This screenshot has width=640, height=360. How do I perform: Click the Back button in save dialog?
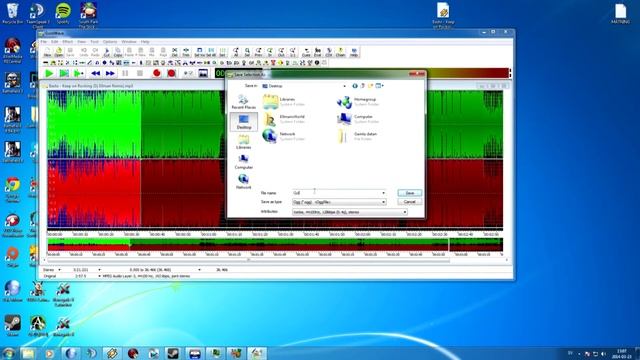[x=355, y=86]
